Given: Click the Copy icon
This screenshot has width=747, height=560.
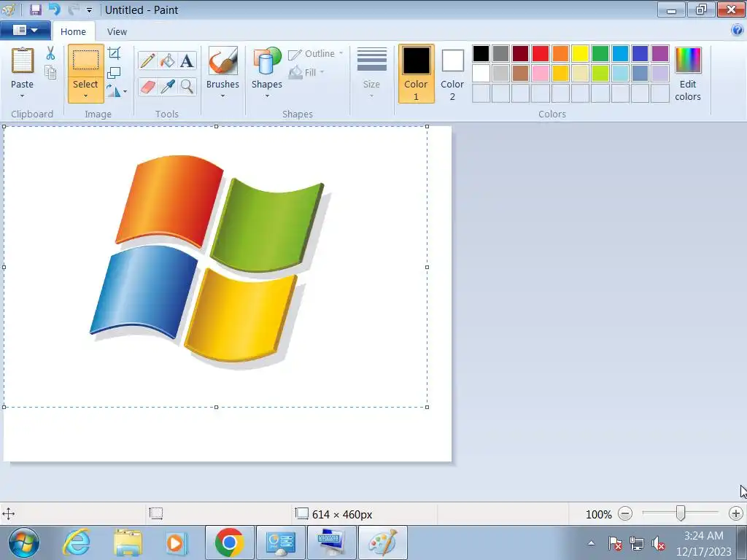Looking at the screenshot, I should 50,72.
